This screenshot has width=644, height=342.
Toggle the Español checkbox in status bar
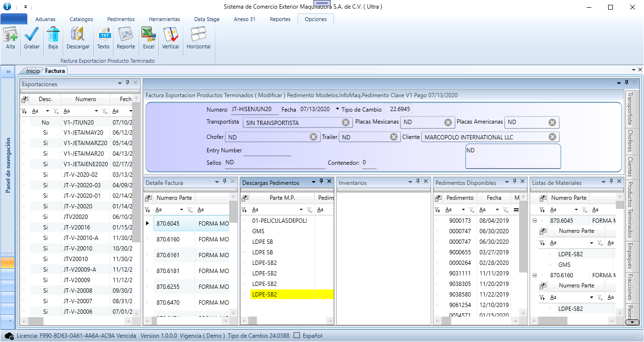click(297, 336)
